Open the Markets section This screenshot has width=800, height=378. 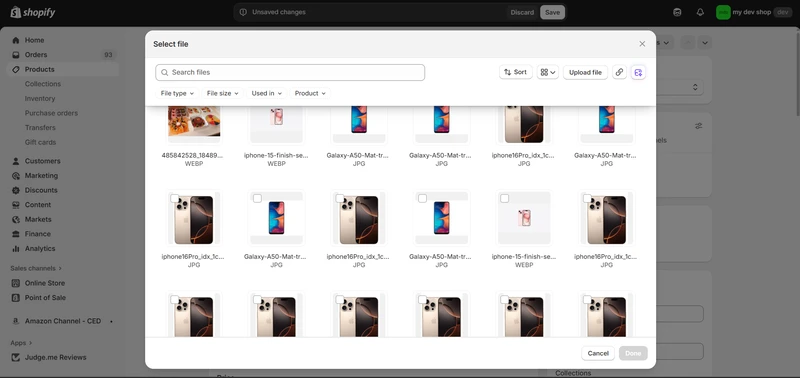tap(38, 219)
